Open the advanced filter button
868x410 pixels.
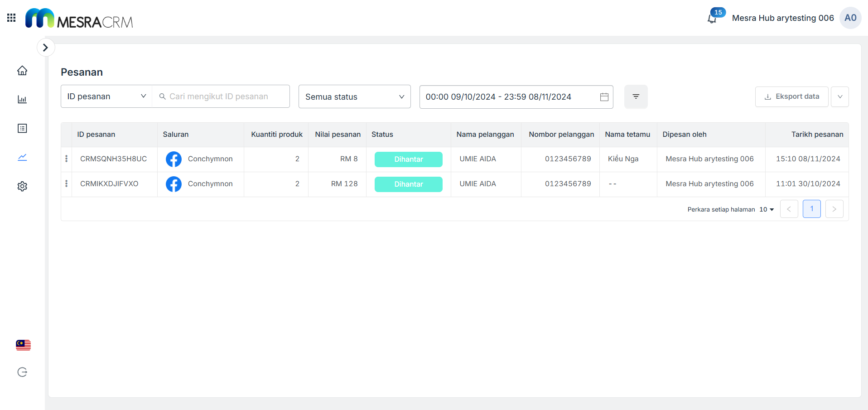636,96
